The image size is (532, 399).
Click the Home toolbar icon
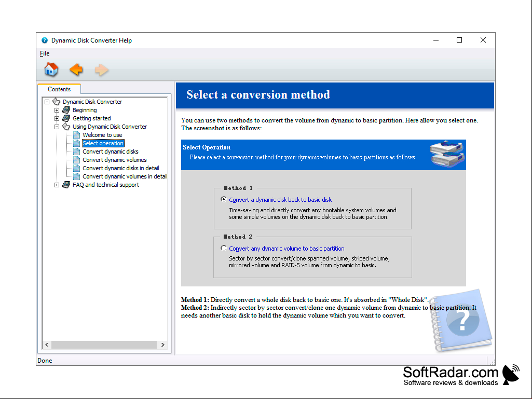tap(51, 70)
